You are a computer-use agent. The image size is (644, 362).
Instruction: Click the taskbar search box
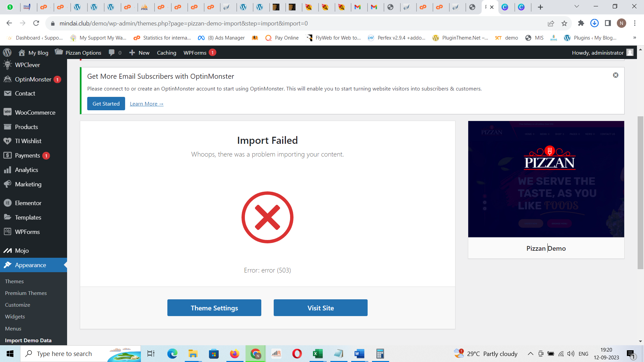coord(80,354)
